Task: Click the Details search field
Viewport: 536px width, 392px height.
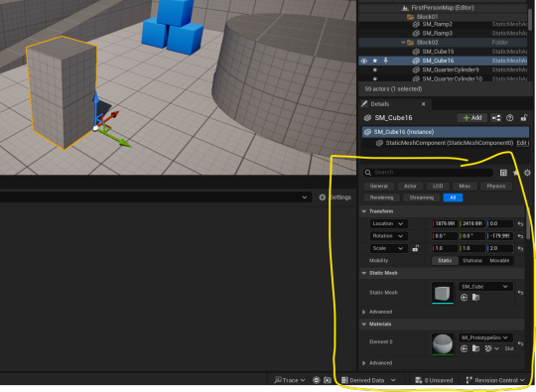Action: (428, 173)
